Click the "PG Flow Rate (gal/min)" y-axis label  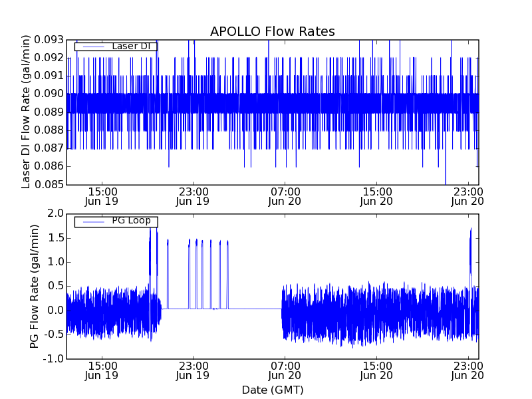click(35, 286)
